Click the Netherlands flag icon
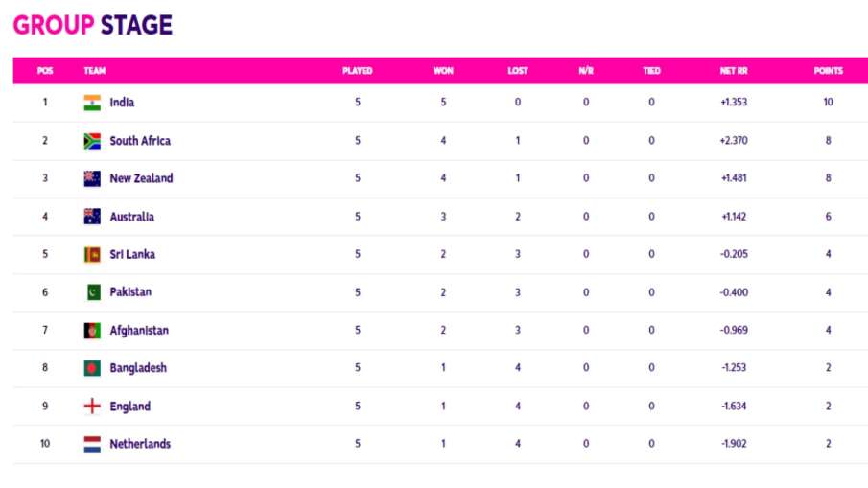The height and width of the screenshot is (488, 868). point(92,444)
